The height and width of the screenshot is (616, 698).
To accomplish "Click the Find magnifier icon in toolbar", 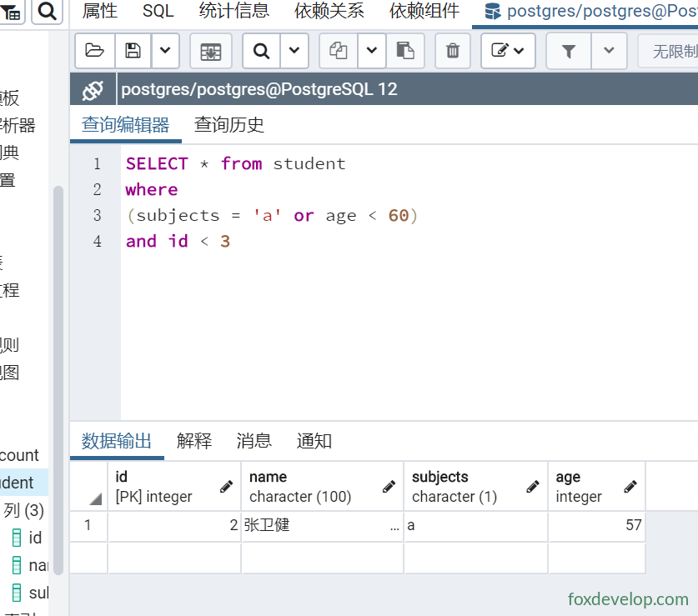I will point(261,51).
